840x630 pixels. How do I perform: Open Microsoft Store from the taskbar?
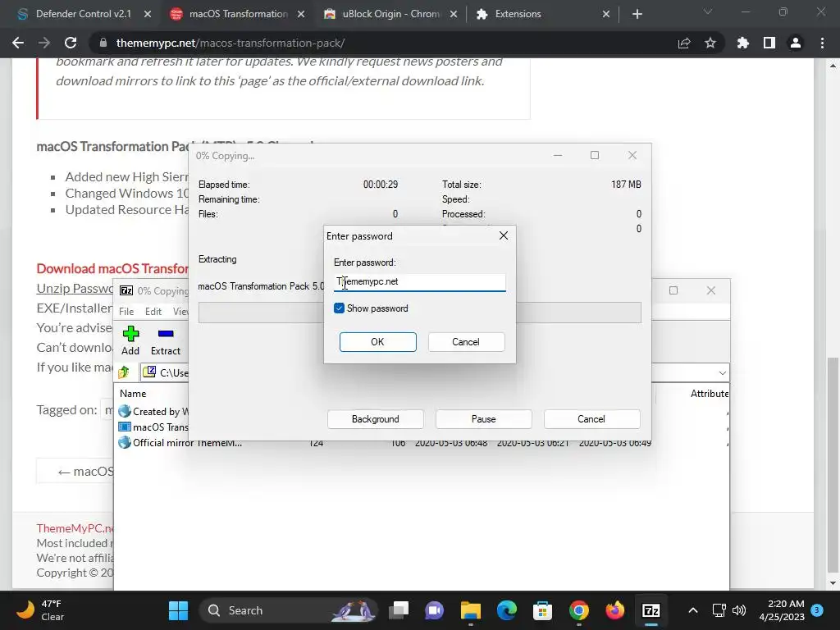[542, 610]
